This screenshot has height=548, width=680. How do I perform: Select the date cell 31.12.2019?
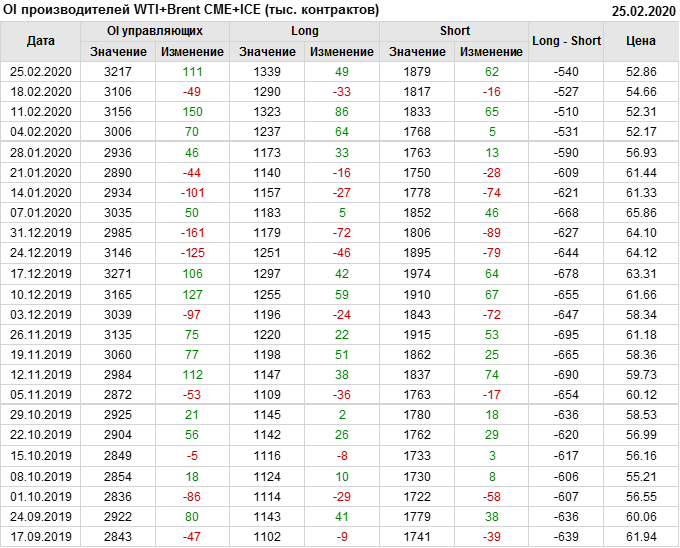click(41, 233)
